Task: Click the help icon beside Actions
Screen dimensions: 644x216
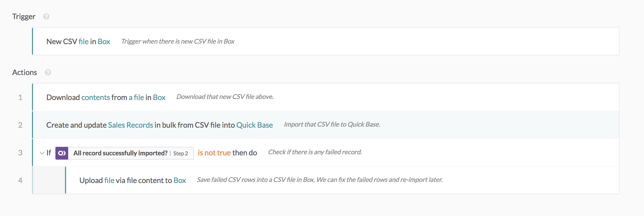Action: tap(48, 72)
